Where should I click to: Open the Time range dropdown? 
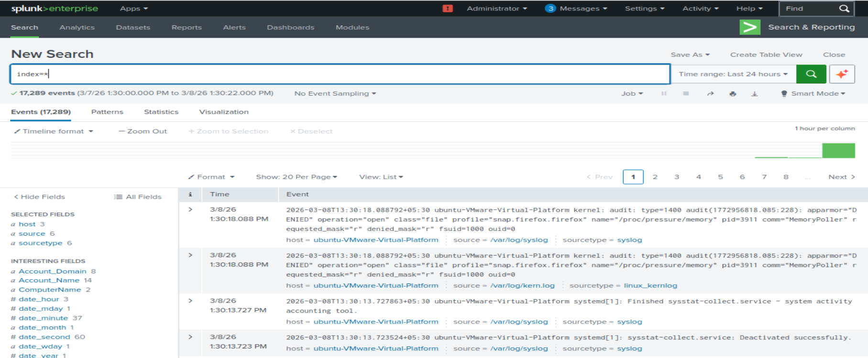click(733, 74)
